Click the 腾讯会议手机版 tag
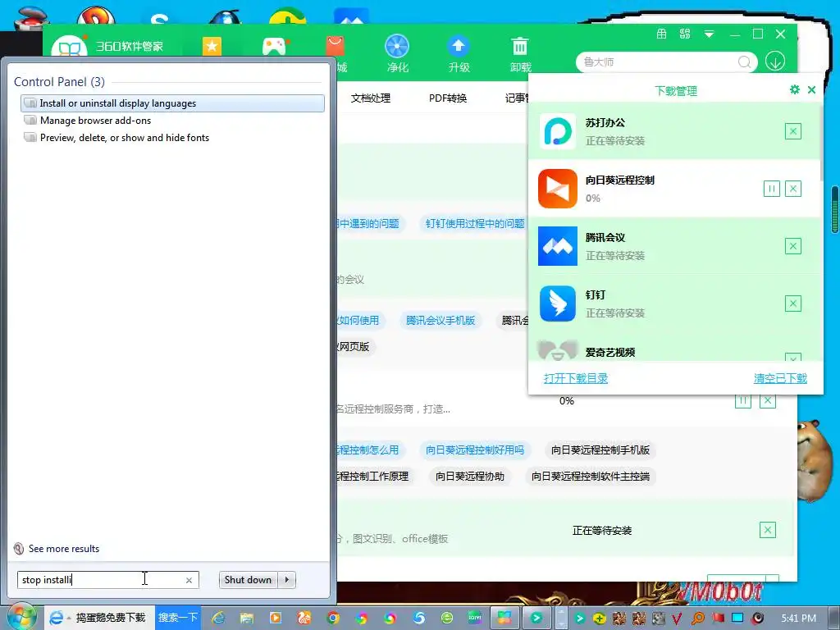Screen dimensions: 840x630 coord(441,321)
